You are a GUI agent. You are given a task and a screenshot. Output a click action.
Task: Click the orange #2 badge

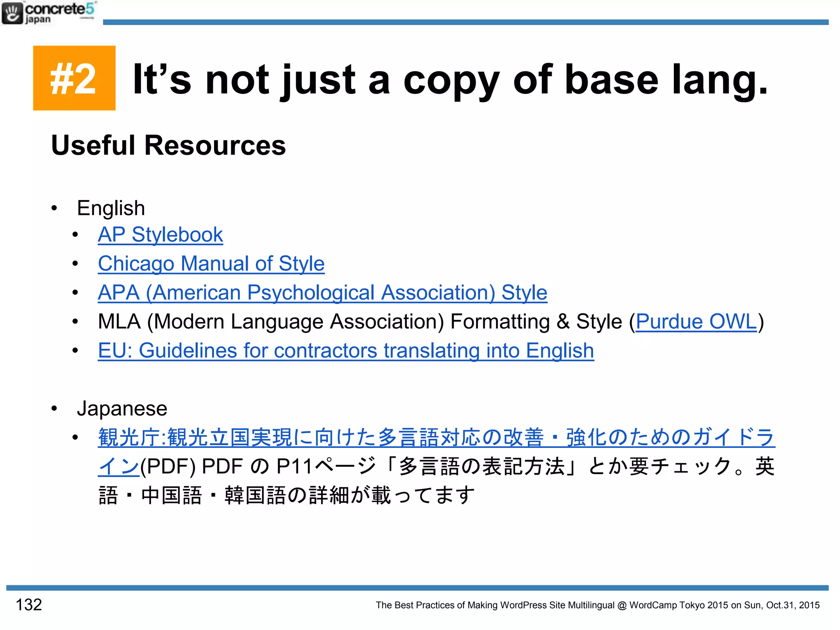[74, 78]
